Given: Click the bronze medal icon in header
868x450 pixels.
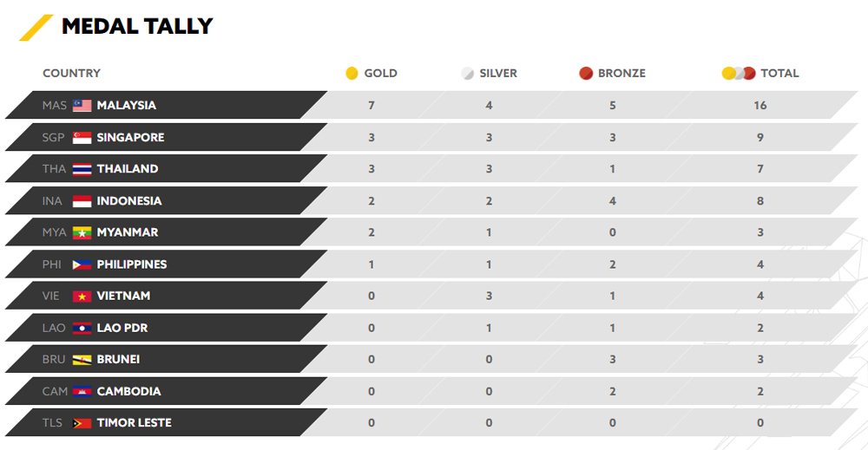Looking at the screenshot, I should tap(586, 74).
